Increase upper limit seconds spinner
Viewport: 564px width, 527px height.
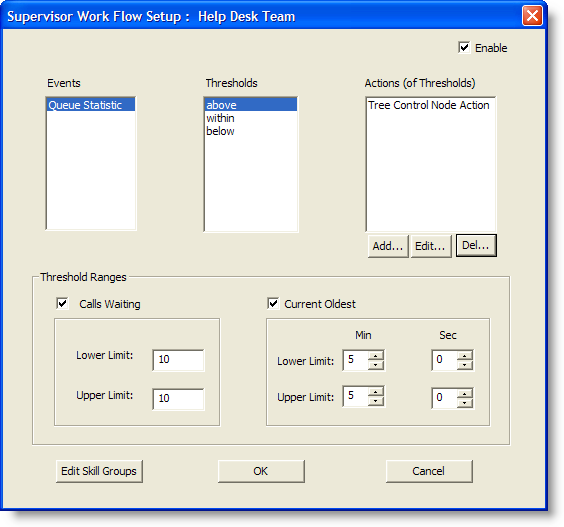coord(465,394)
